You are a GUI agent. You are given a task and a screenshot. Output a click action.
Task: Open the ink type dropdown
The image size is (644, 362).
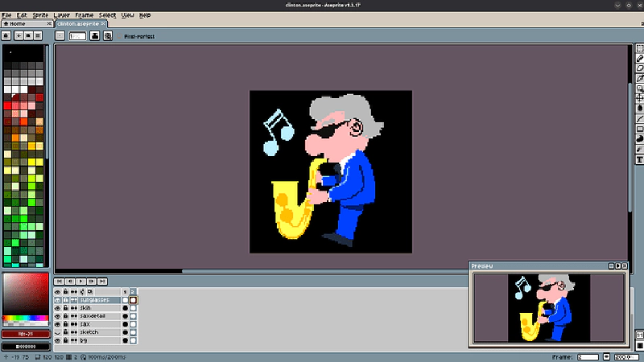95,36
